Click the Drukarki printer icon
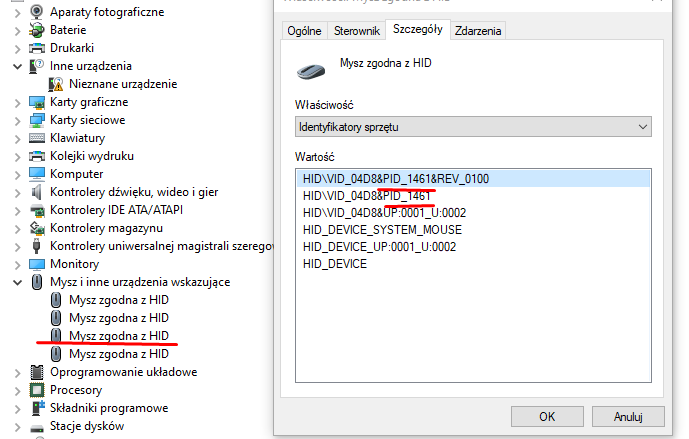Viewport: 689px width, 439px height. click(38, 48)
